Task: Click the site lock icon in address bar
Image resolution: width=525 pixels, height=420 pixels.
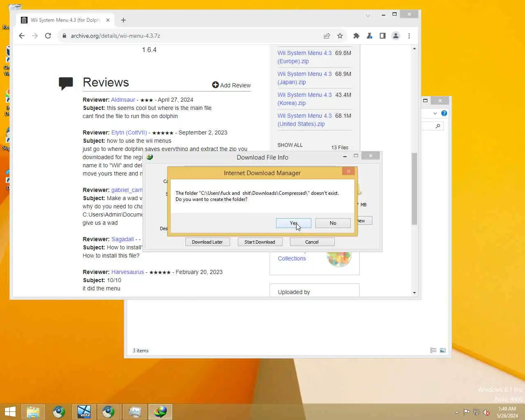Action: [x=64, y=36]
